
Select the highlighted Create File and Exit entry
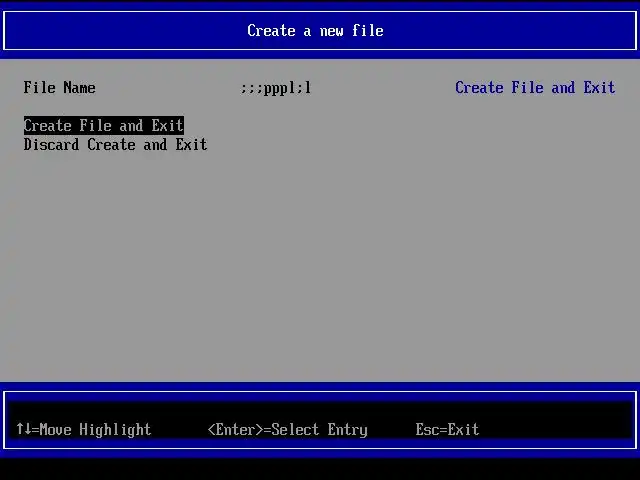[x=104, y=125]
